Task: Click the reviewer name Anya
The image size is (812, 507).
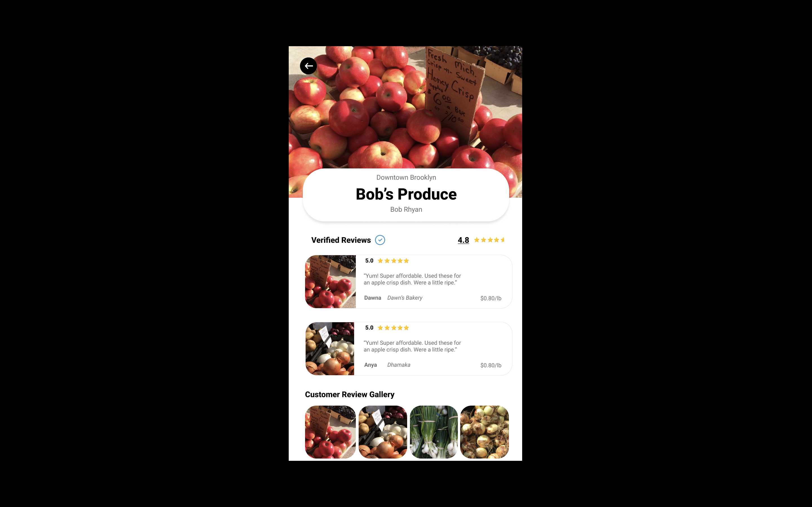Action: (370, 365)
